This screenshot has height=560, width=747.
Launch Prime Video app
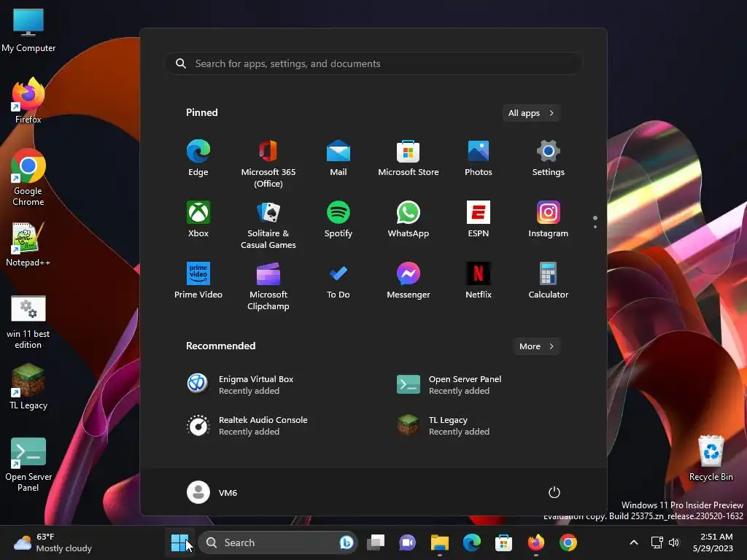coord(198,281)
